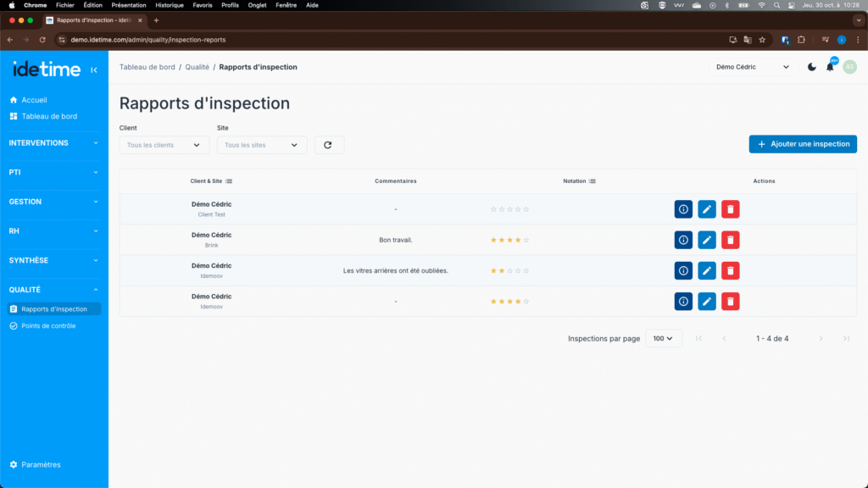Viewport: 868px width, 488px height.
Task: Go to Tableau de bord breadcrumb link
Action: (x=148, y=67)
